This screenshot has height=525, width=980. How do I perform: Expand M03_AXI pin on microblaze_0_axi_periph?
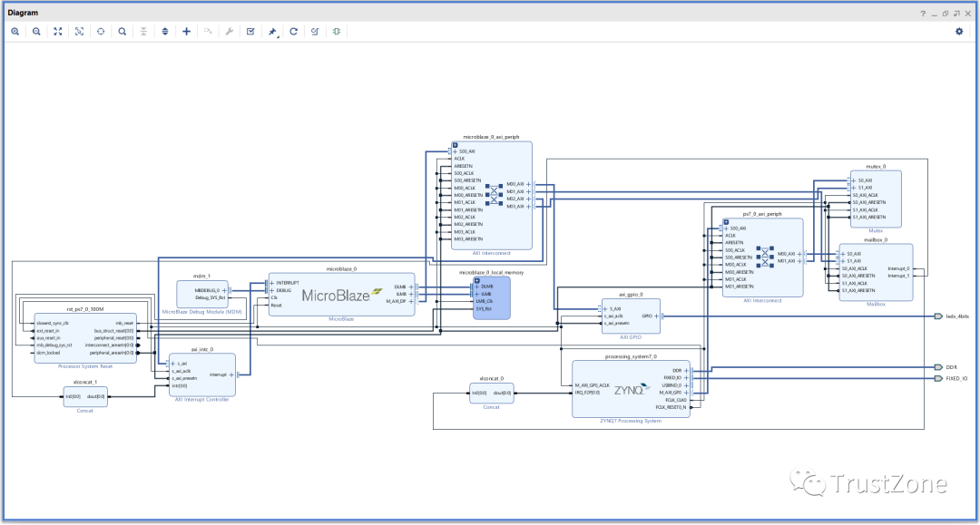529,207
